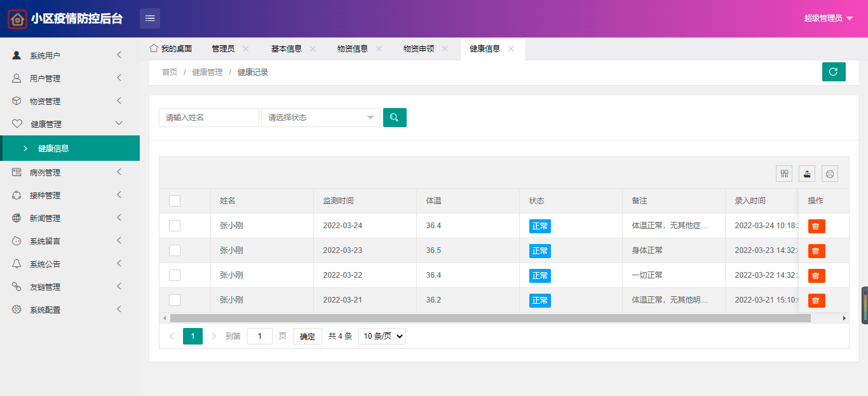This screenshot has height=396, width=868.
Task: Open the column filter grid icon
Action: (x=784, y=174)
